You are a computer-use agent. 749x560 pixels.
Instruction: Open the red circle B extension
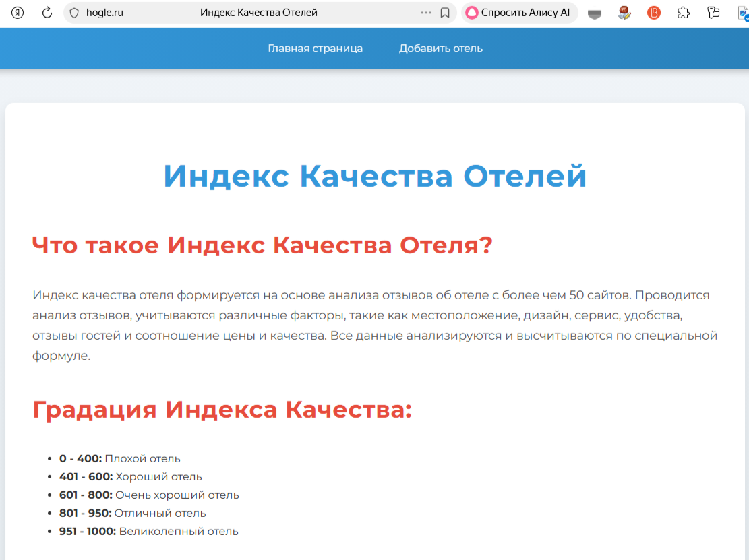point(654,13)
